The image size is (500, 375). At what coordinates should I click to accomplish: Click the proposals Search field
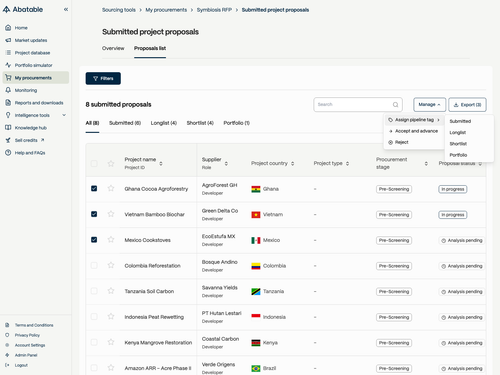(x=358, y=105)
